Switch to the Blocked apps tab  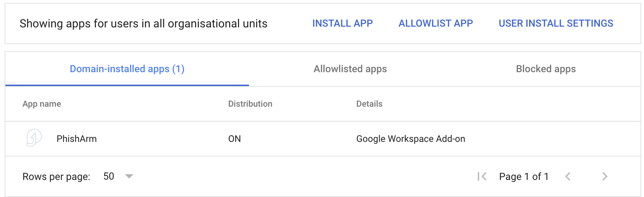tap(546, 69)
